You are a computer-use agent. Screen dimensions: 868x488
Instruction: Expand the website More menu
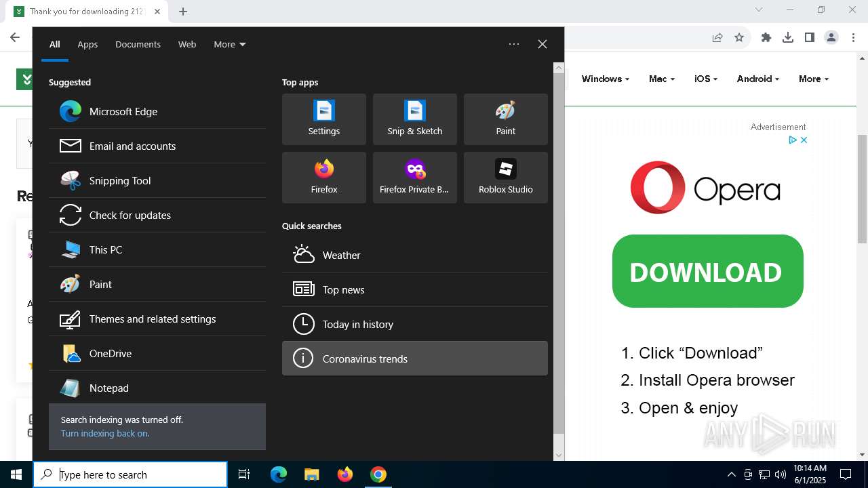(x=814, y=79)
